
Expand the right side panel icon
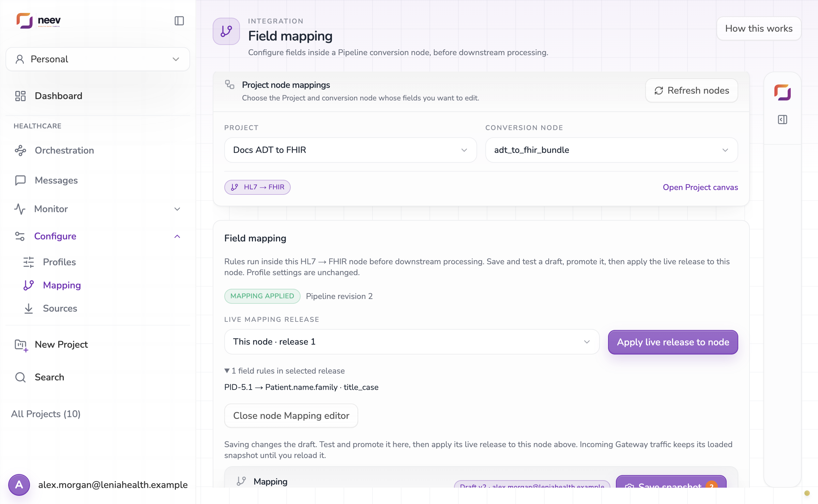point(783,120)
